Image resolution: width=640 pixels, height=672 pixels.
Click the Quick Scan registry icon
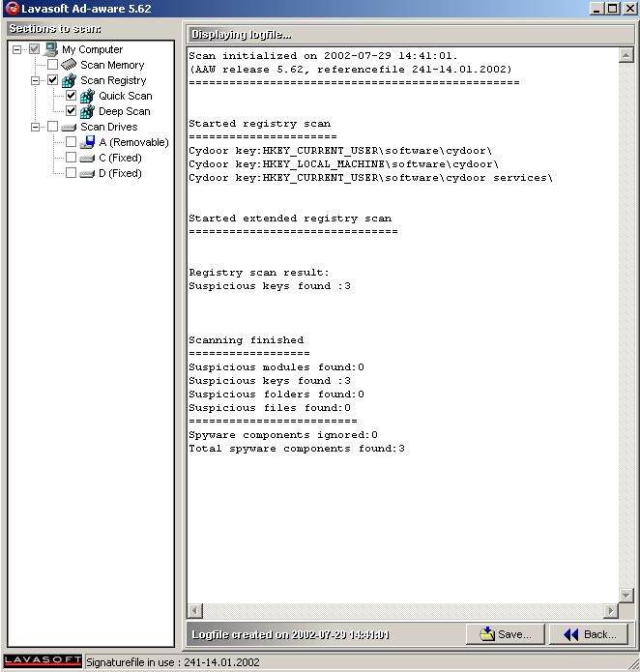(87, 96)
